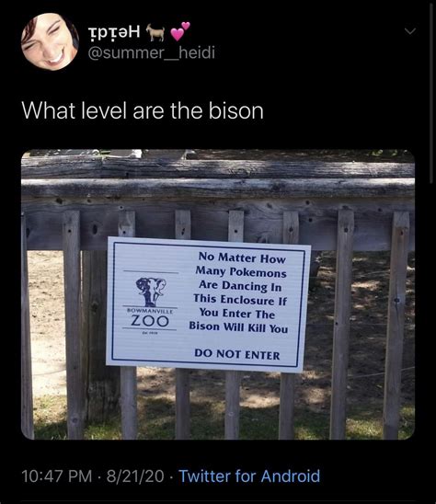Open the Twitter for Android source link

249,476
